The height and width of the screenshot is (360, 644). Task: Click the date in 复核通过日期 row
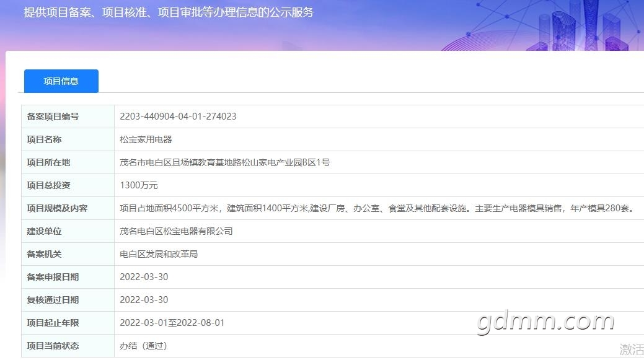click(x=144, y=300)
